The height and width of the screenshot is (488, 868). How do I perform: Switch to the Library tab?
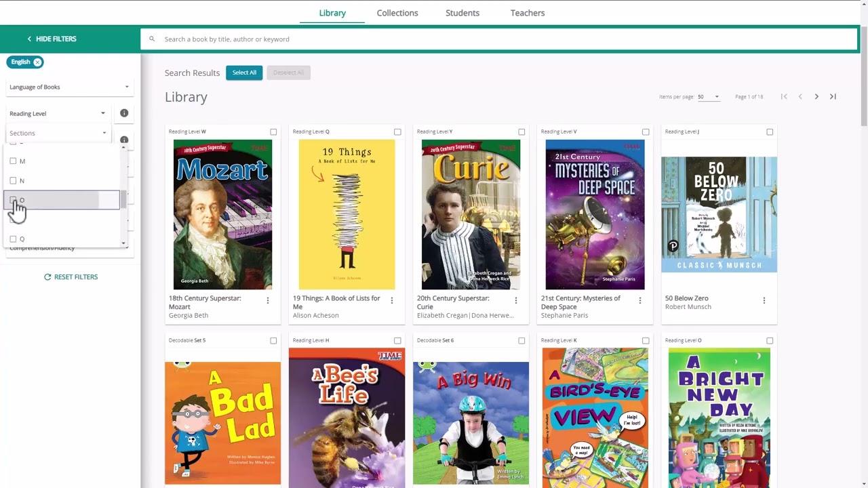(x=332, y=13)
